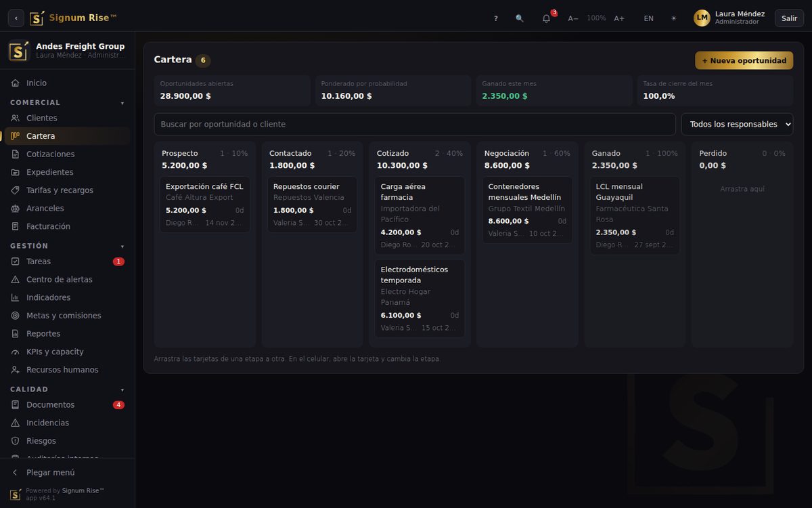The width and height of the screenshot is (812, 508).
Task: Open the notifications bell
Action: point(547,18)
